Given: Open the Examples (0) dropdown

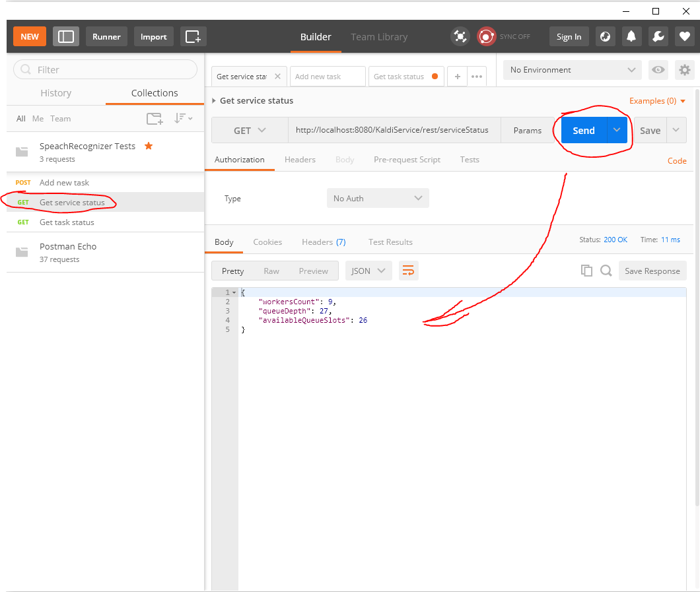Looking at the screenshot, I should click(657, 101).
